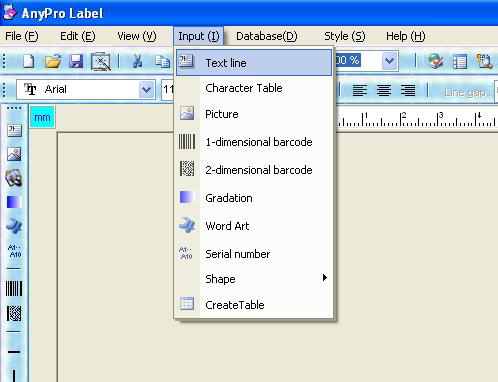The width and height of the screenshot is (498, 382).
Task: Open the Database(D) menu
Action: click(x=267, y=36)
